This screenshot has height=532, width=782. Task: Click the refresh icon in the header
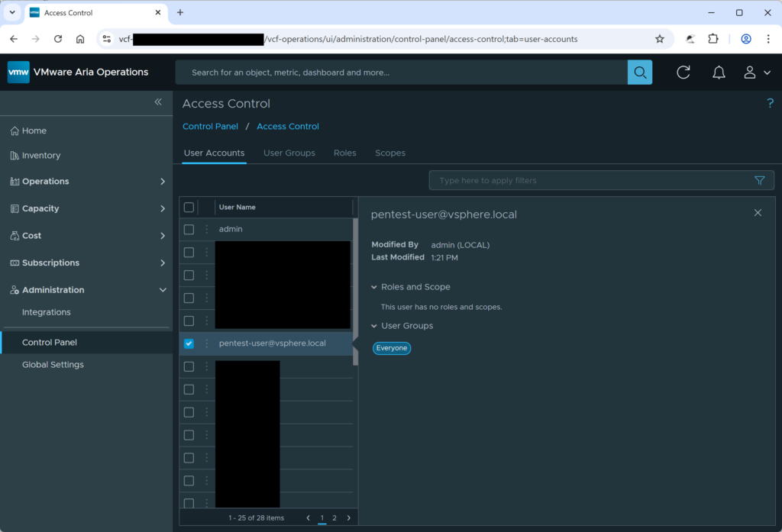(x=683, y=72)
